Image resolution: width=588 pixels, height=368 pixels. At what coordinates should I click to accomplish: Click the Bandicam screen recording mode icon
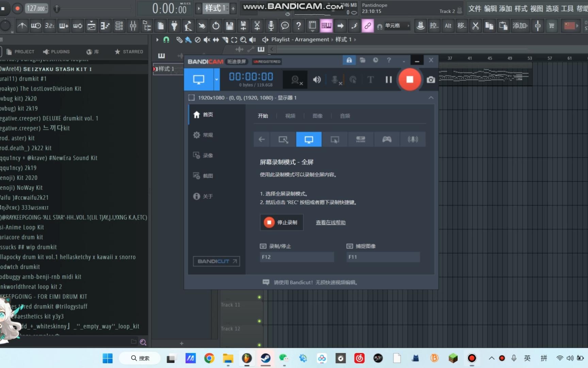point(199,79)
